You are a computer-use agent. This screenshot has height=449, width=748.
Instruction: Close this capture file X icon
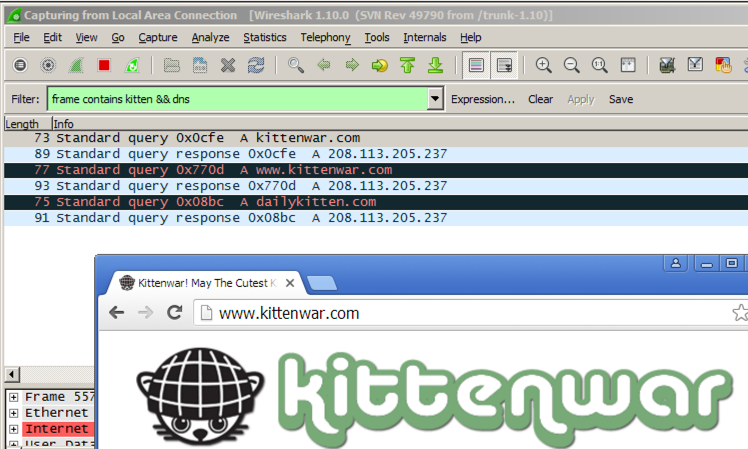pos(228,65)
